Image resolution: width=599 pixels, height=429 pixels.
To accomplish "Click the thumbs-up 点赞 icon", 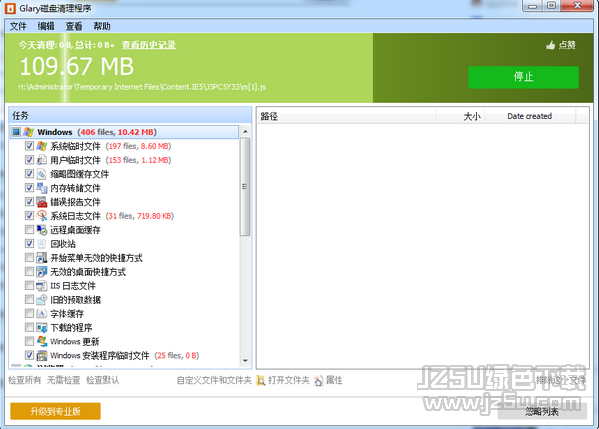I will [x=550, y=45].
